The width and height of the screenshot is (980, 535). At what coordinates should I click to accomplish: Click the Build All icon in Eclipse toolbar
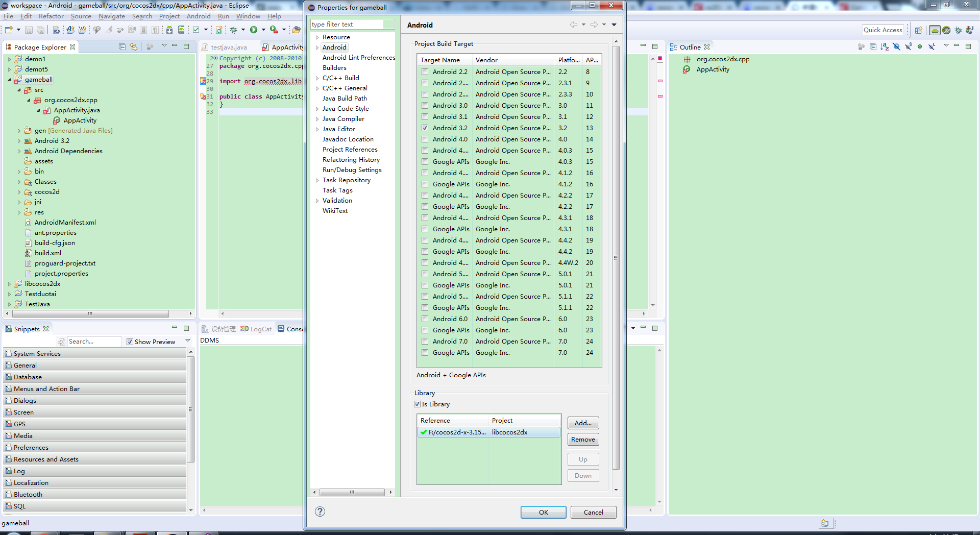[56, 30]
